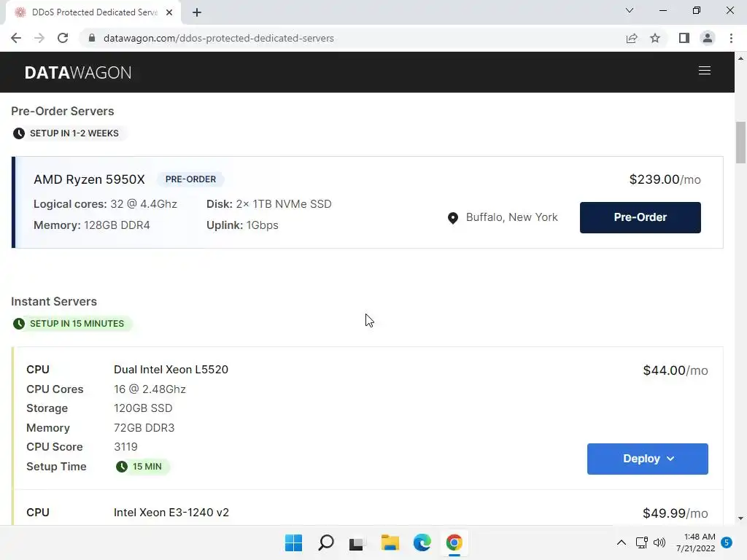Viewport: 747px width, 560px height.
Task: Open Windows taskbar search
Action: pyautogui.click(x=326, y=542)
